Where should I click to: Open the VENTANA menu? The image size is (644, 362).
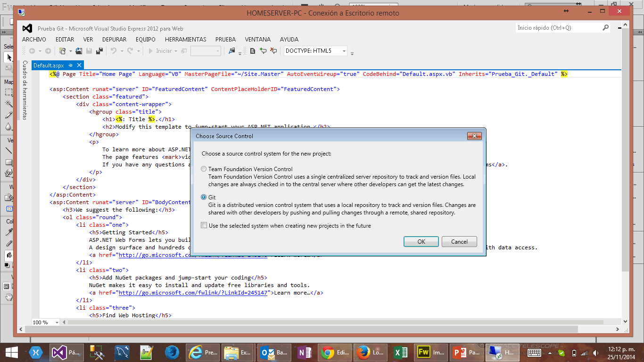[x=258, y=40]
